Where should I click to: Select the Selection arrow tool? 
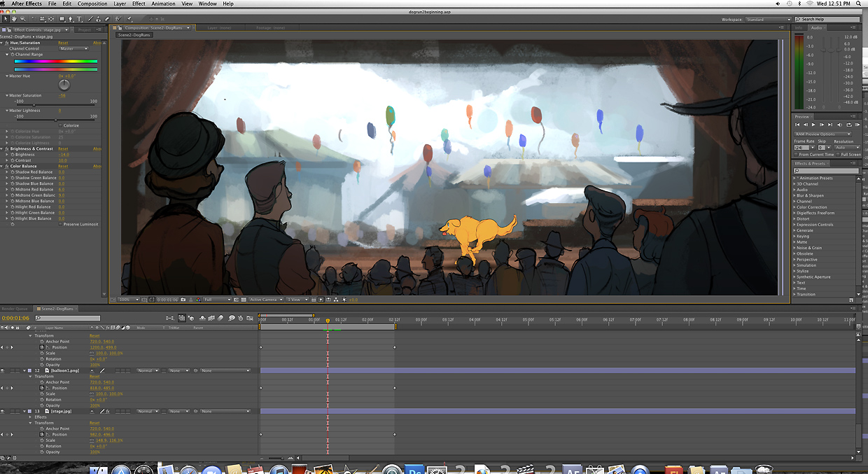(x=6, y=19)
